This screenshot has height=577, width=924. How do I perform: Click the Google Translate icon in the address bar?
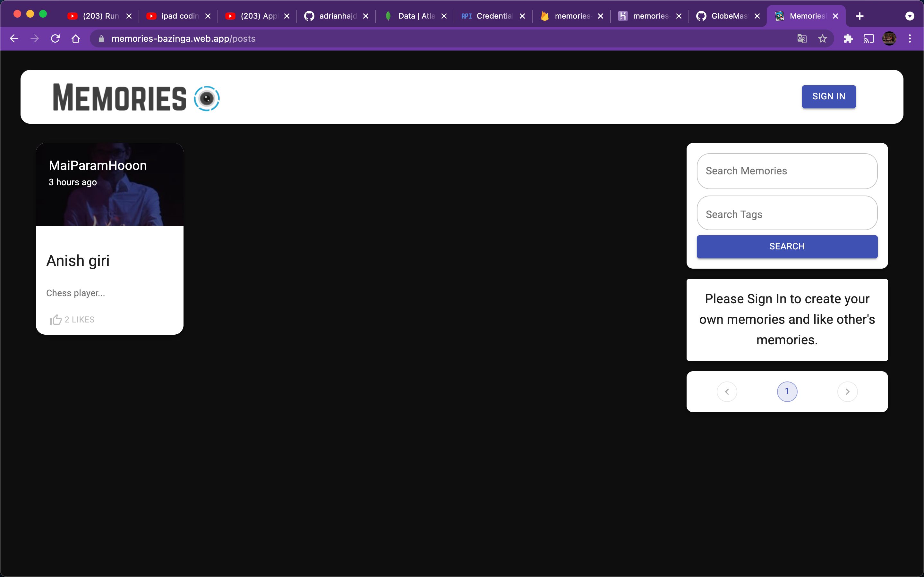[x=802, y=38]
